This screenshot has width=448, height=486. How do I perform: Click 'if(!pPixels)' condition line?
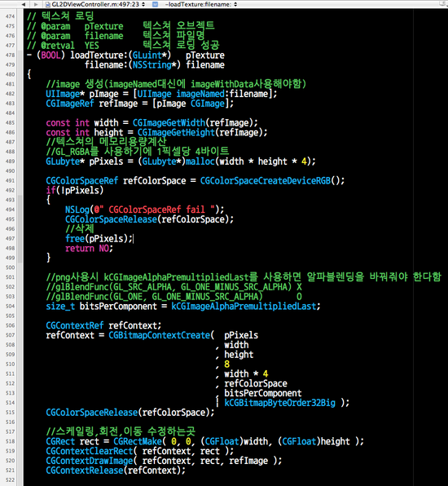tap(75, 190)
